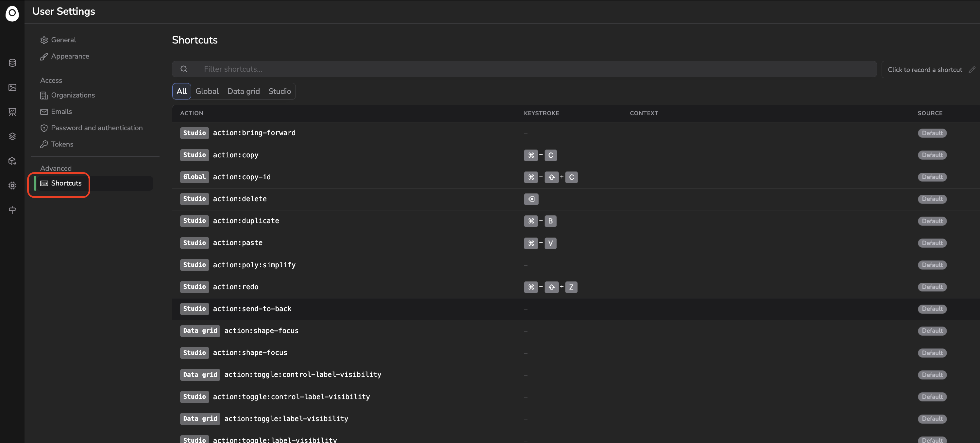Focus the Filter shortcuts search field
This screenshot has height=443, width=980.
[x=524, y=69]
